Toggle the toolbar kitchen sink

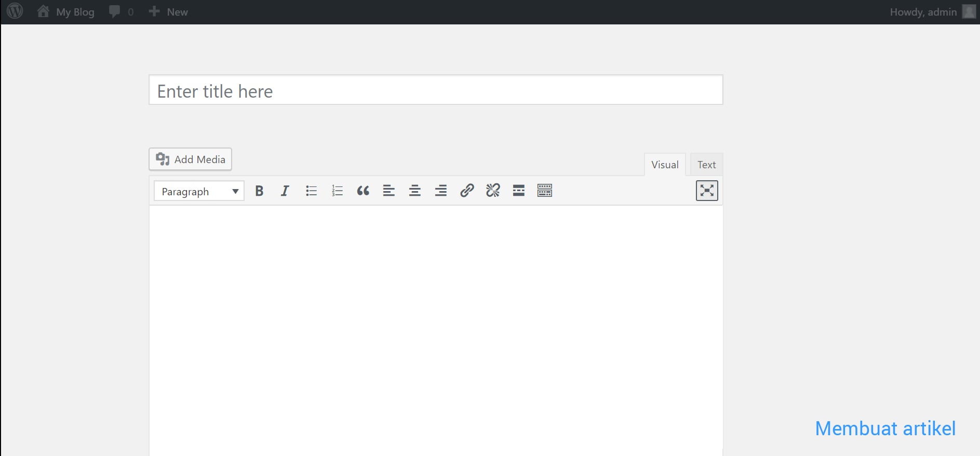click(545, 191)
